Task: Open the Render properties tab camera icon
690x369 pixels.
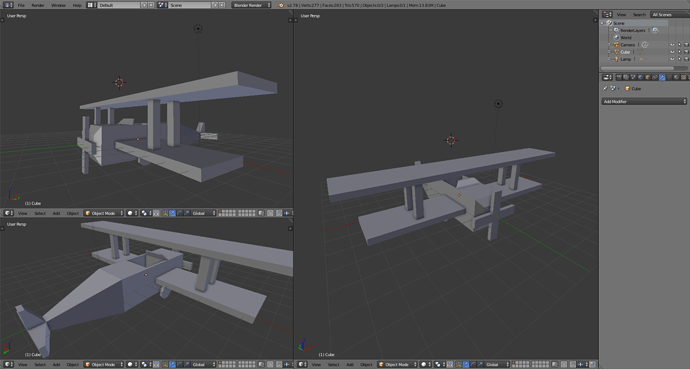Action: 619,77
